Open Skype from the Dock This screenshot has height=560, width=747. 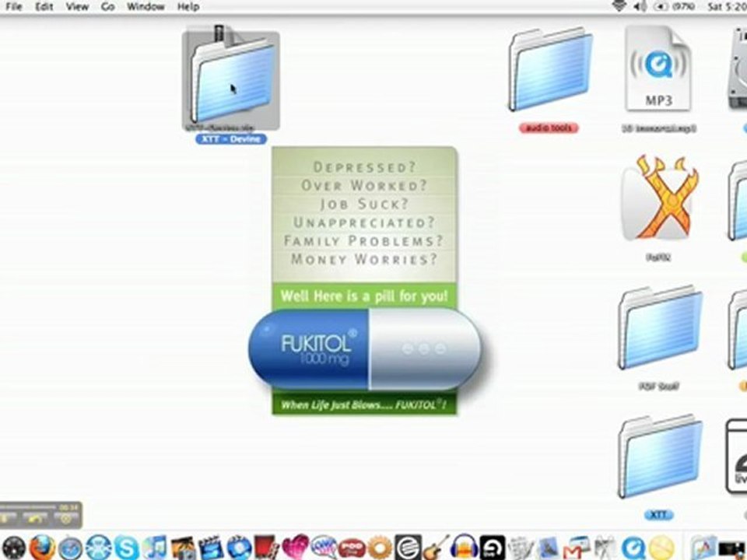click(x=127, y=548)
